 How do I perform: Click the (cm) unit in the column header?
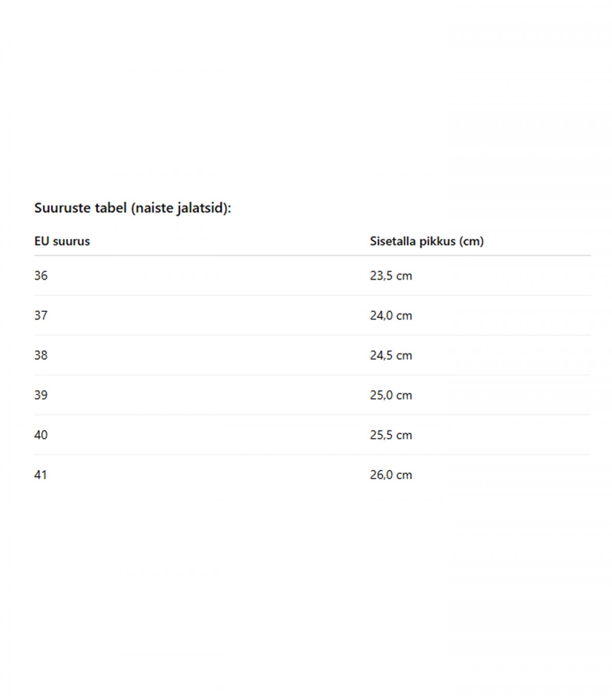471,241
